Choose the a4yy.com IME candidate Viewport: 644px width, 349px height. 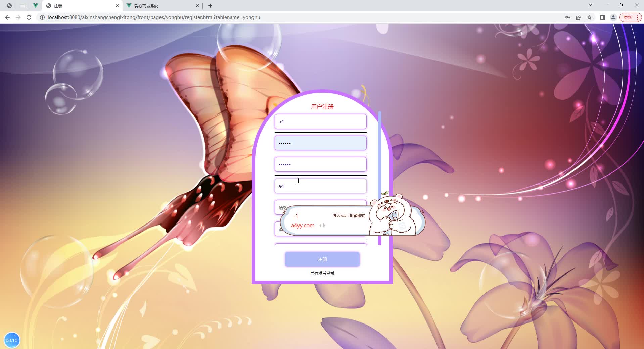303,225
